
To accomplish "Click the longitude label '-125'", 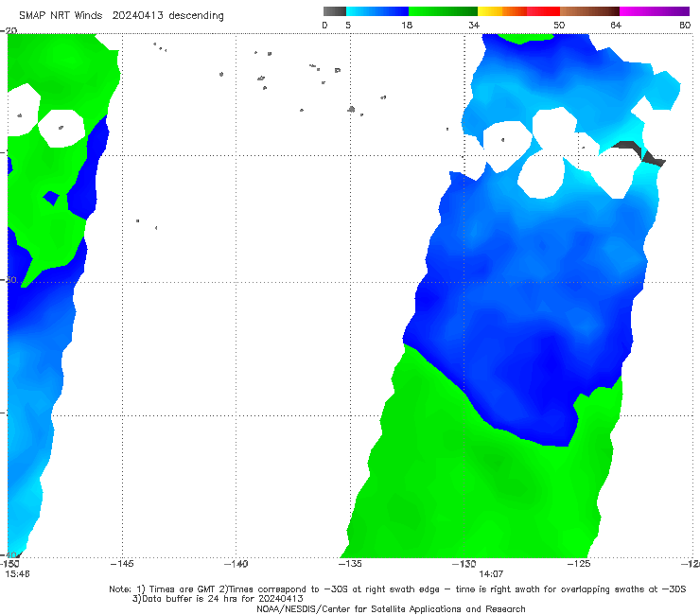I will click(579, 564).
